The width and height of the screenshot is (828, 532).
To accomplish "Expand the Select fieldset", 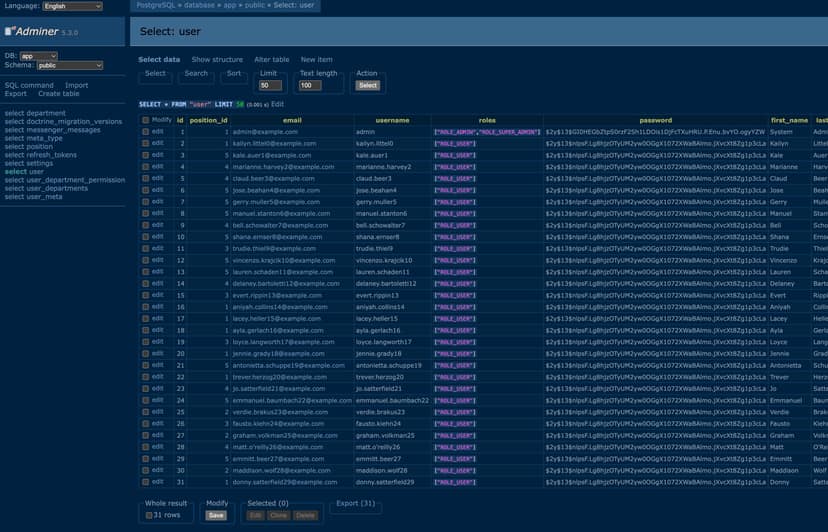I will 155,73.
